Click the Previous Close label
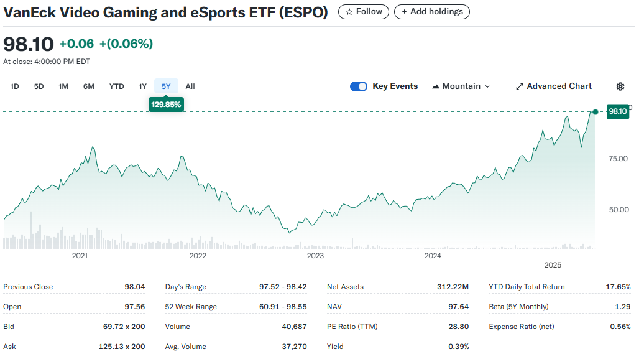 tap(28, 287)
